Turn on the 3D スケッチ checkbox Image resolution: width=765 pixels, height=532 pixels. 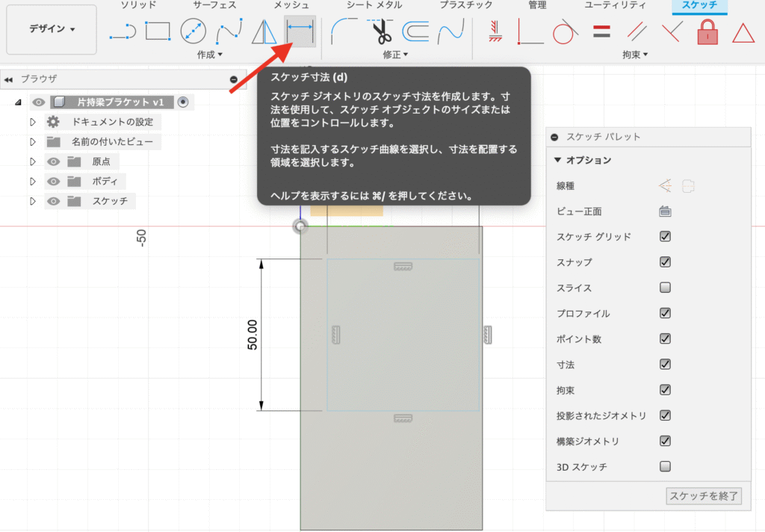(665, 467)
